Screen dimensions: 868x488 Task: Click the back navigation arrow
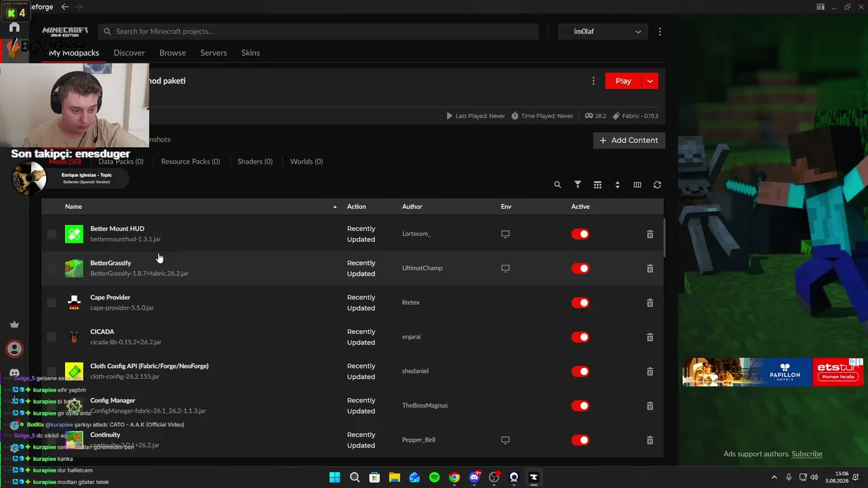[65, 7]
